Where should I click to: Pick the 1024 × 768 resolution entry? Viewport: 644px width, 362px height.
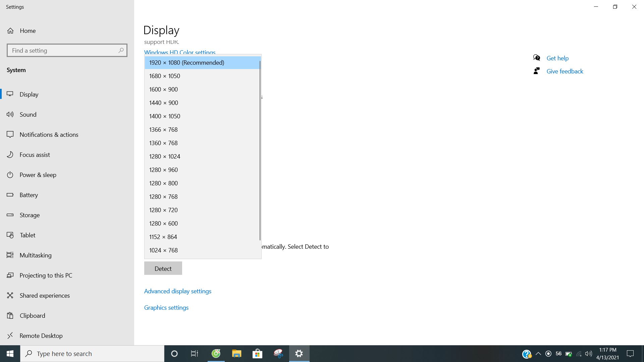pyautogui.click(x=163, y=250)
